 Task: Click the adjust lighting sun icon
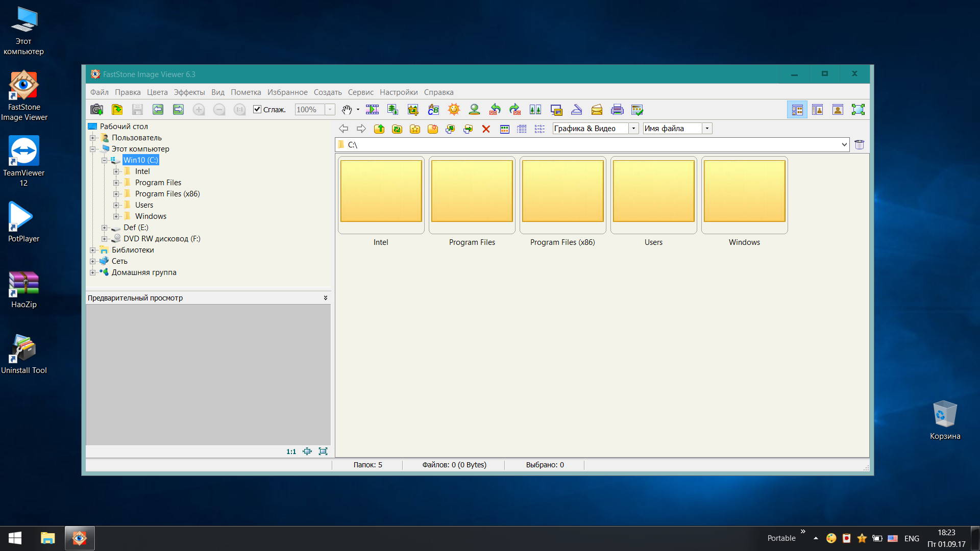[x=454, y=109]
